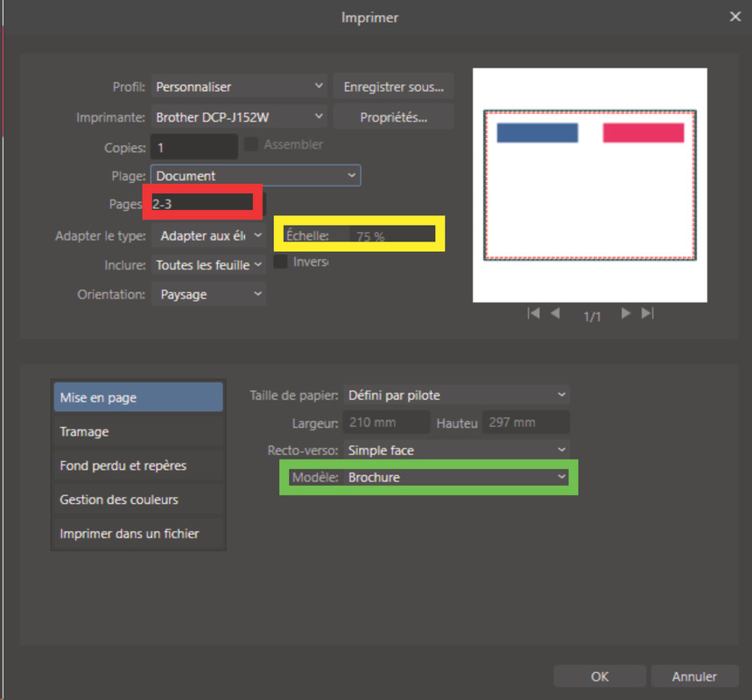Screen dimensions: 752x700
Task: Go to last preview page
Action: click(x=648, y=313)
